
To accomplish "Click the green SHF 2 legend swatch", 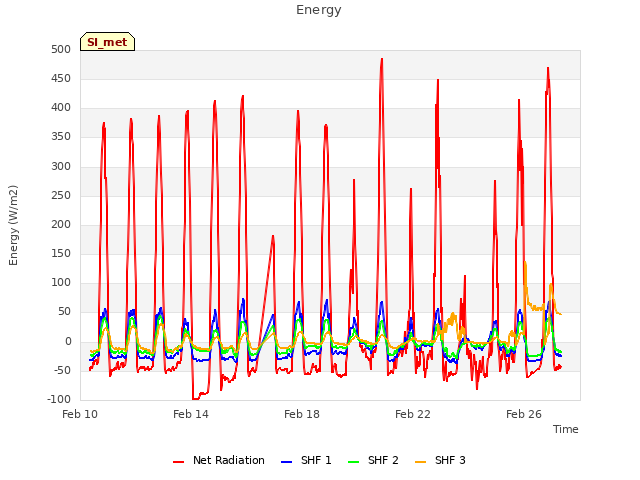I will 353,462.
